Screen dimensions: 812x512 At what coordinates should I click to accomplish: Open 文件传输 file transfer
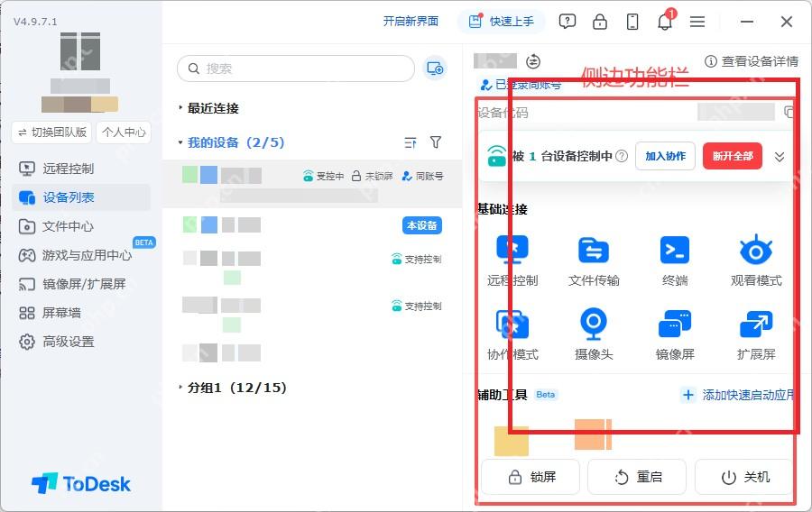(594, 261)
